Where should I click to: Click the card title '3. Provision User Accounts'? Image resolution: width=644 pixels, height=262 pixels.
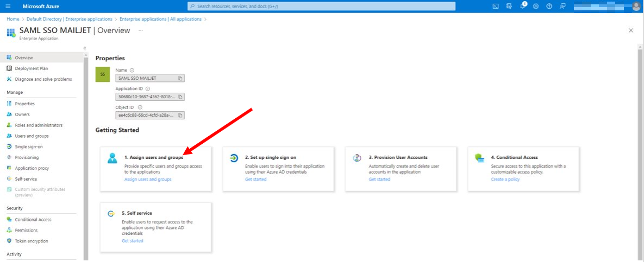pyautogui.click(x=398, y=157)
